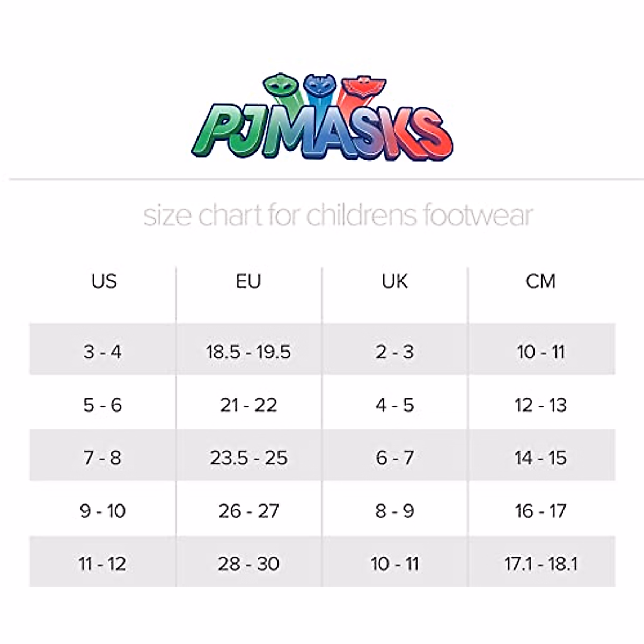Image resolution: width=644 pixels, height=644 pixels.
Task: Click EU size 28 - 30 cell
Action: (x=248, y=563)
